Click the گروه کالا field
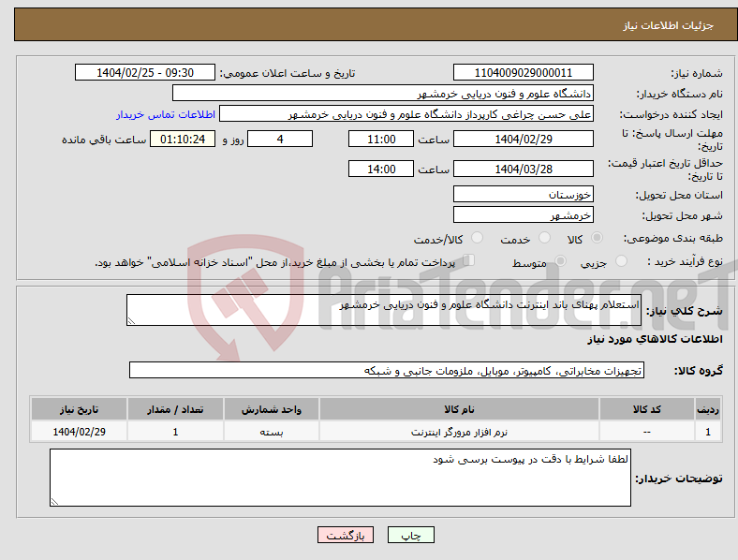Screen dimensions: 738x560 pyautogui.click(x=387, y=370)
